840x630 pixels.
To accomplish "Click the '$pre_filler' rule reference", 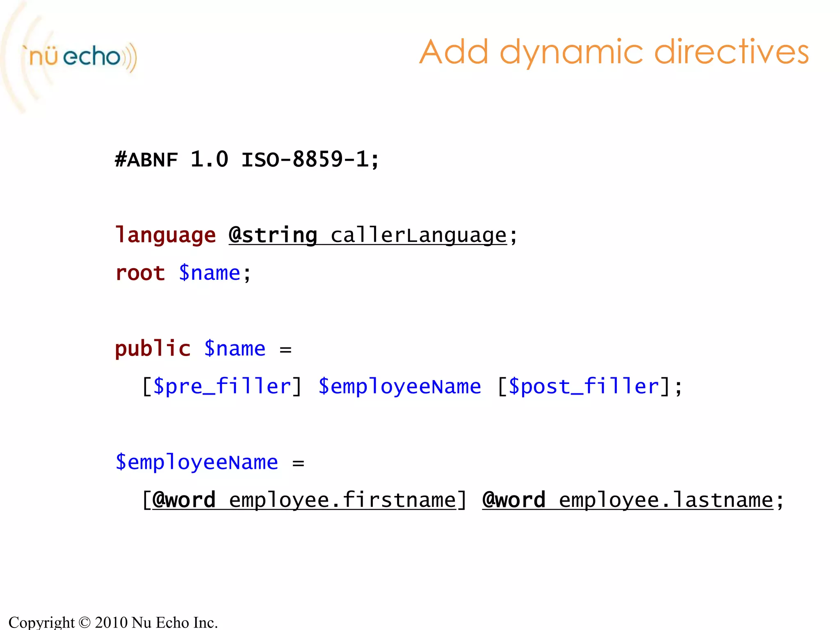I will click(x=222, y=386).
